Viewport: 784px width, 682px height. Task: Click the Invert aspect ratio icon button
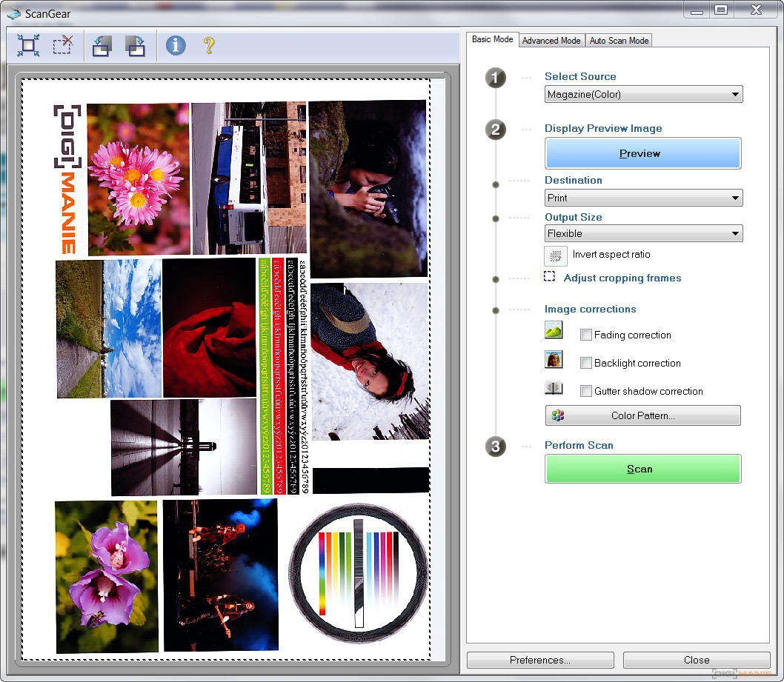555,255
